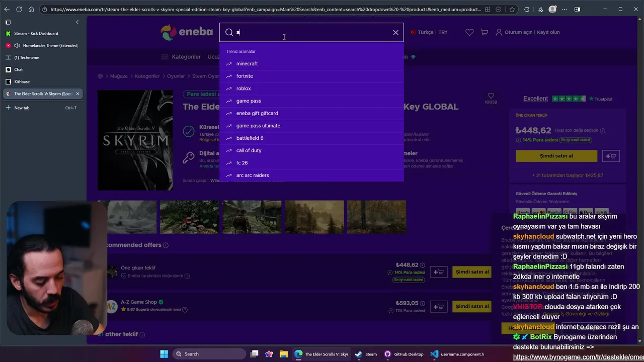Viewport: 644px width, 362px height.
Task: Go to the browser home page icon
Action: click(x=31, y=9)
